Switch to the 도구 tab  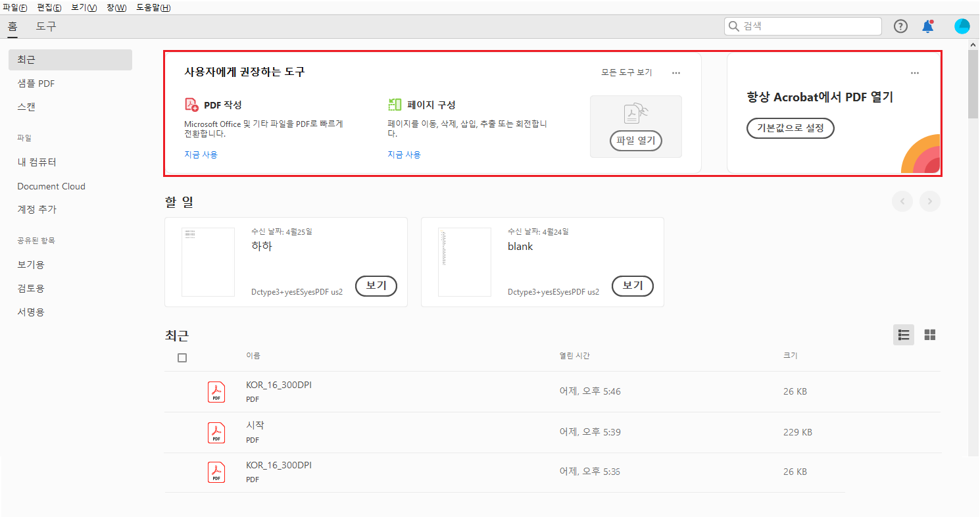tap(46, 26)
